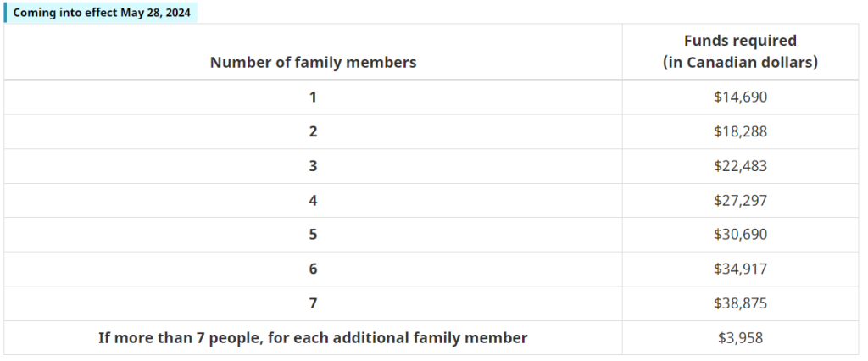
Task: Click the $22,483 funds amount
Action: coord(740,166)
